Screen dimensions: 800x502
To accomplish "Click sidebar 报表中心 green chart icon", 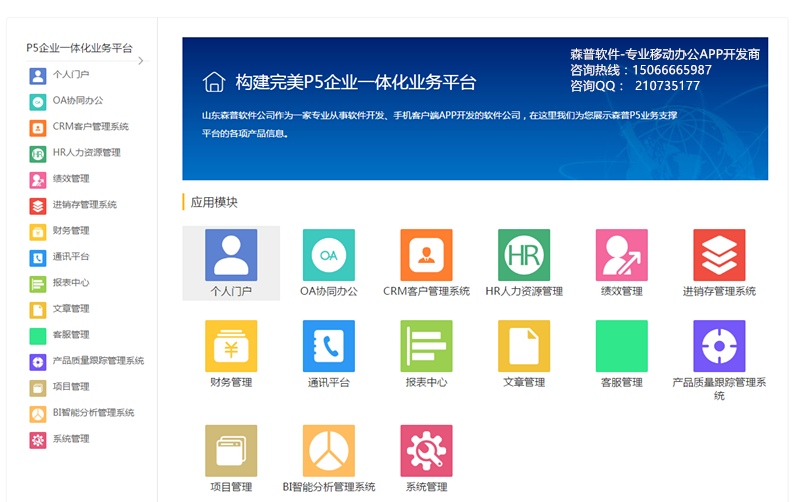I will tap(38, 284).
